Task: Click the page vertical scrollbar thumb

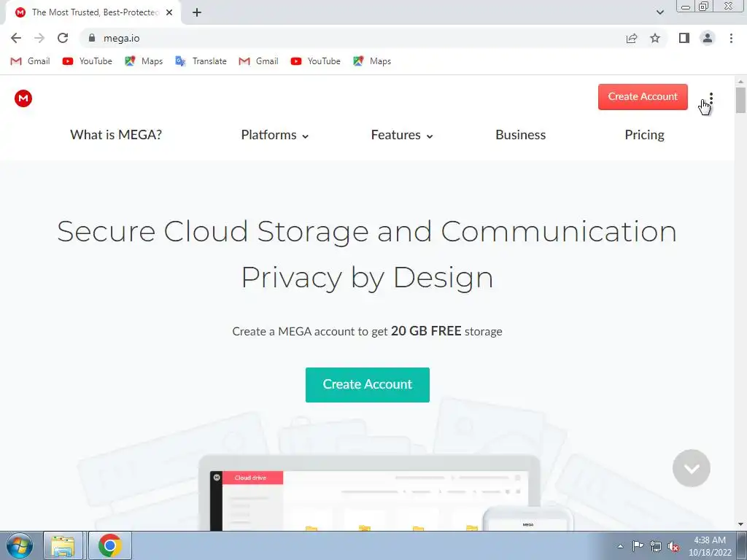Action: point(740,100)
